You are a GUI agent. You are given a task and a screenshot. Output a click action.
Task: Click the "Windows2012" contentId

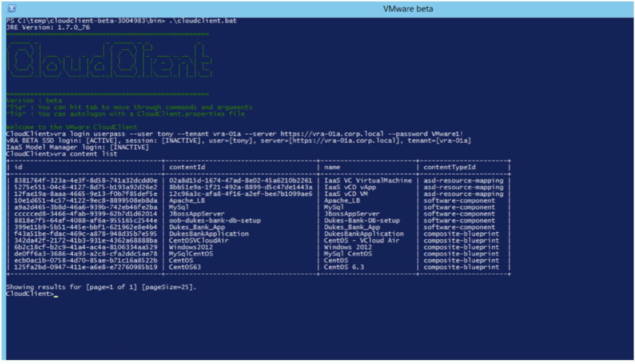click(x=190, y=247)
